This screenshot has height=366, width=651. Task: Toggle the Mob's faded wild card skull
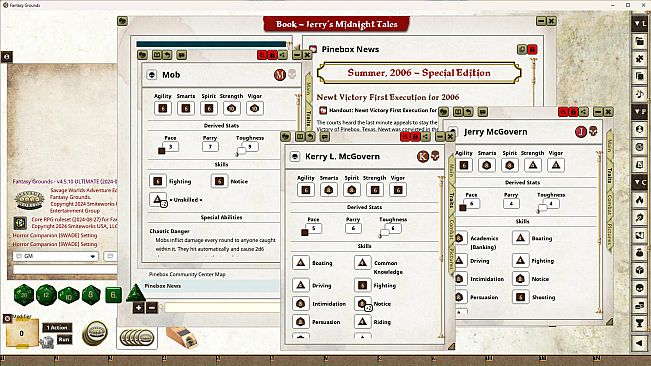(292, 74)
